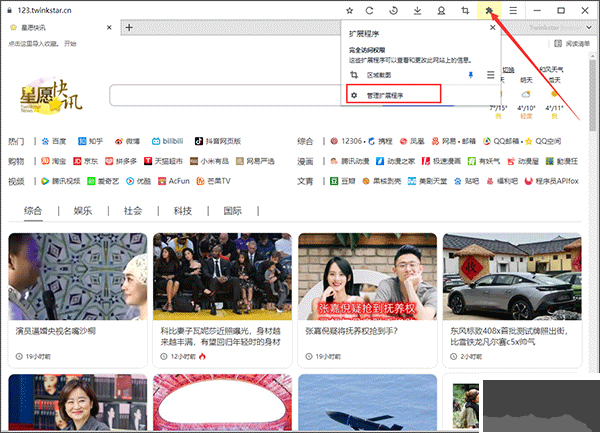Toggle the blue pin for 区域截图 extension

(471, 75)
